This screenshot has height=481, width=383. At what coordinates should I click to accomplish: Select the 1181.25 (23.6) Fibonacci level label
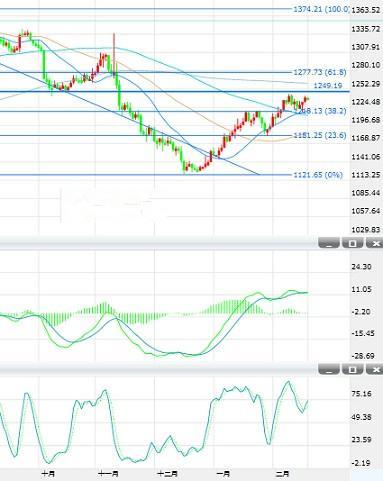coord(320,135)
